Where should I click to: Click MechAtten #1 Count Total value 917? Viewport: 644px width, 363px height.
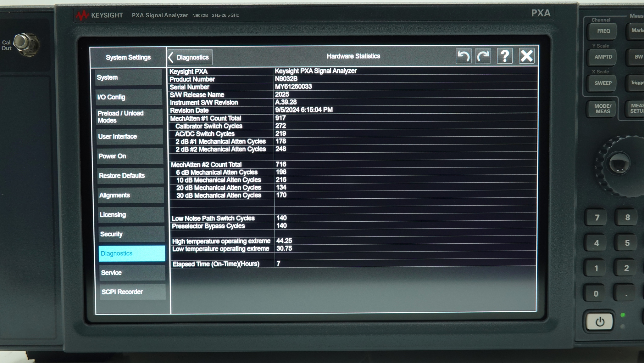pos(280,118)
